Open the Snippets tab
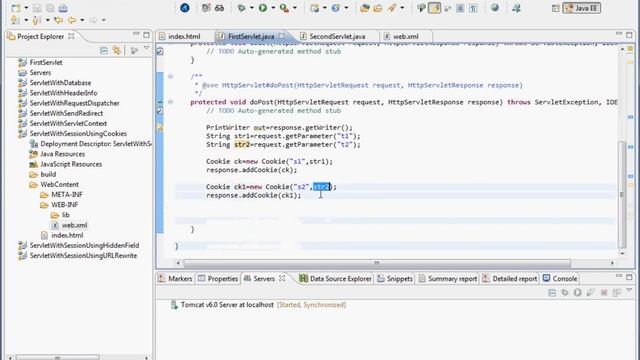640x360 pixels. (395, 279)
